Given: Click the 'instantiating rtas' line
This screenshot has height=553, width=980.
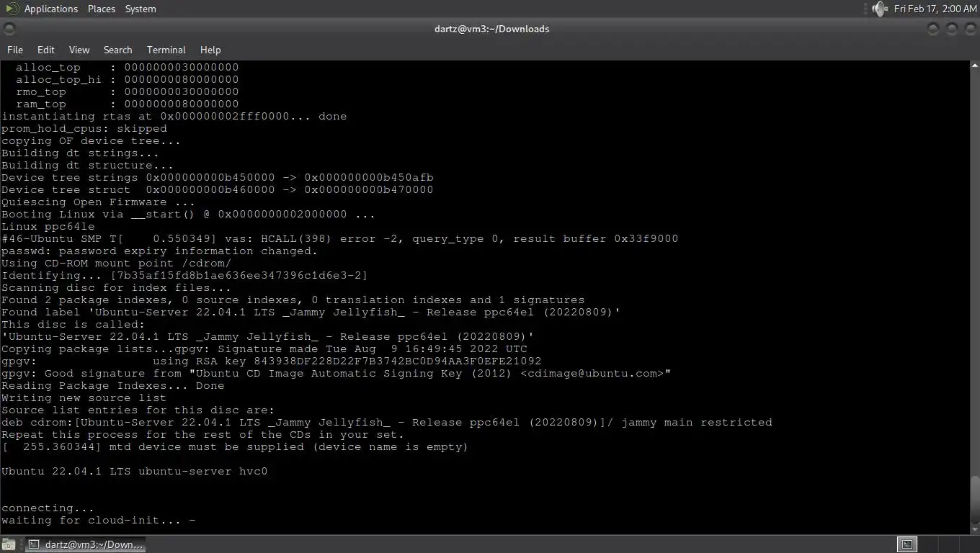Looking at the screenshot, I should (x=174, y=116).
